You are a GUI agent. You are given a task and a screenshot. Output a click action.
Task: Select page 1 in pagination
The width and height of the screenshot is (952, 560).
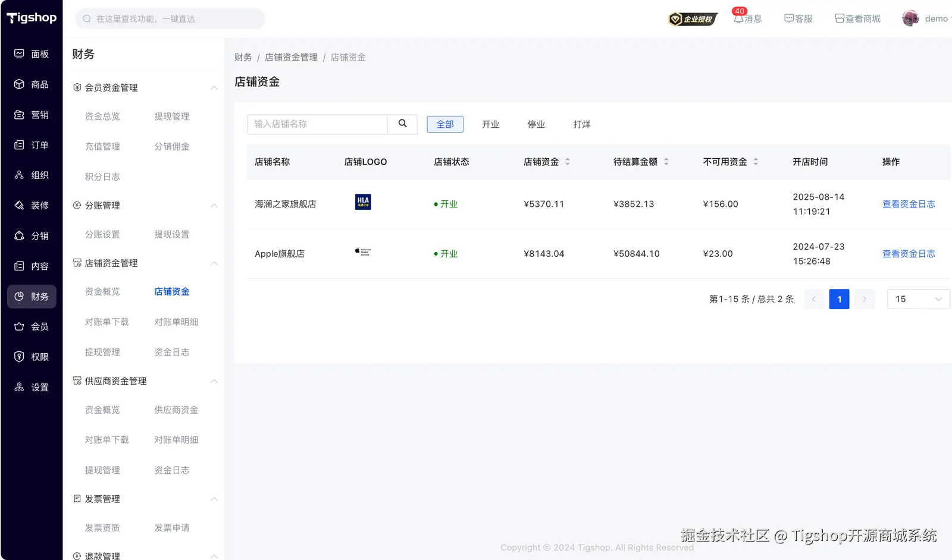(839, 299)
